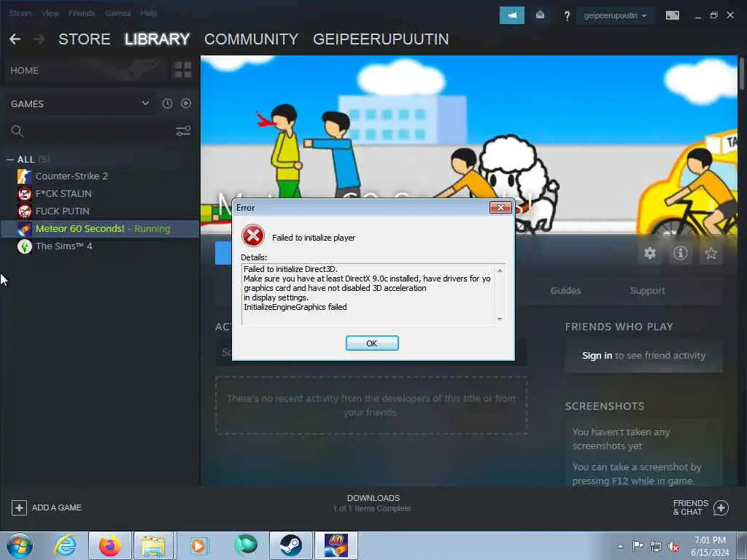
Task: Open the DOWNLOADS status
Action: (373, 503)
